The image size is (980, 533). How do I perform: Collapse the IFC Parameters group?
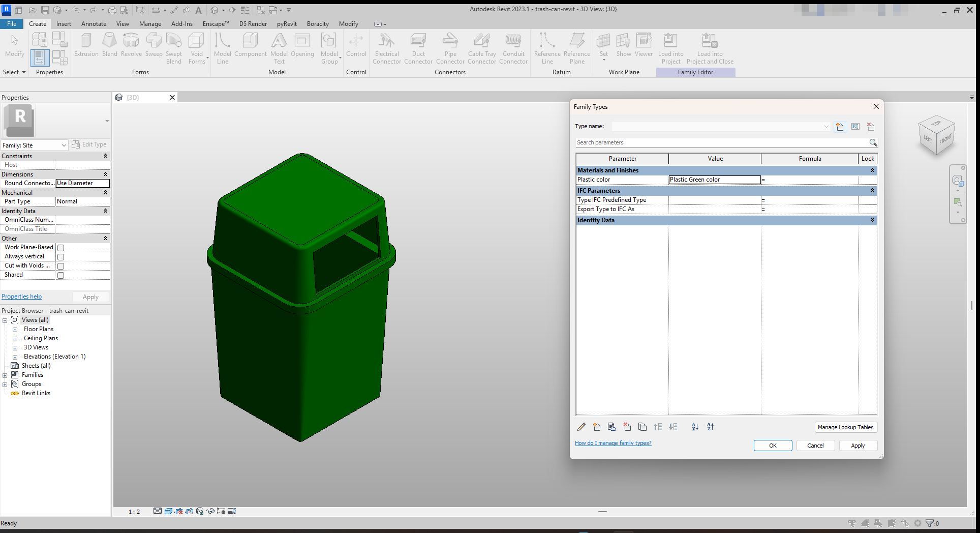click(872, 191)
